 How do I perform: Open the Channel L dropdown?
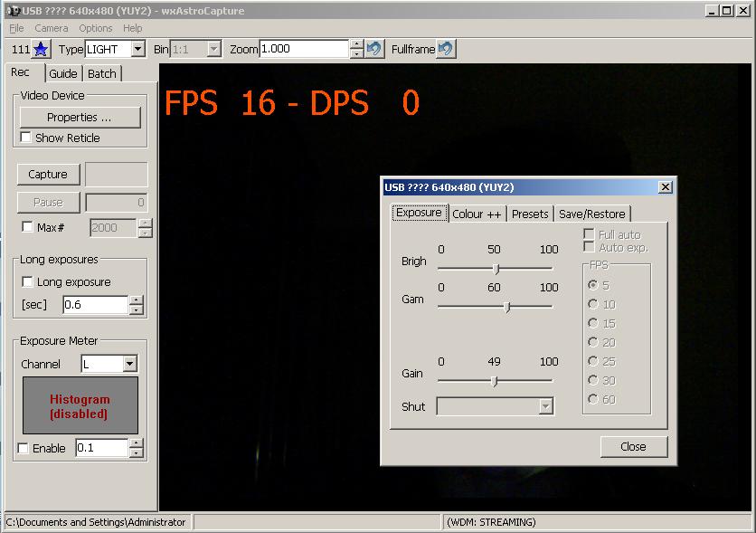pos(129,364)
